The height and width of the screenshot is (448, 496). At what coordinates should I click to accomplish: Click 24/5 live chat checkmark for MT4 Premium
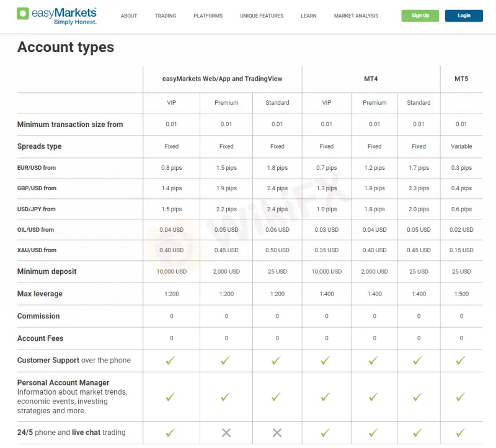(373, 433)
